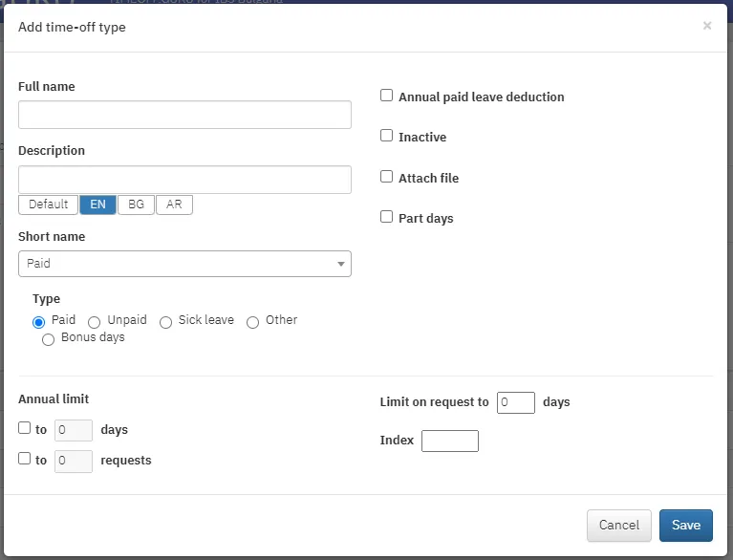Select the Unpaid type radio button

(x=94, y=322)
